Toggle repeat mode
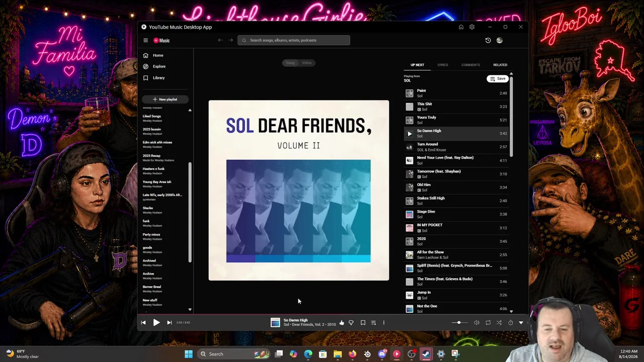Image resolution: width=644 pixels, height=362 pixels. (488, 323)
